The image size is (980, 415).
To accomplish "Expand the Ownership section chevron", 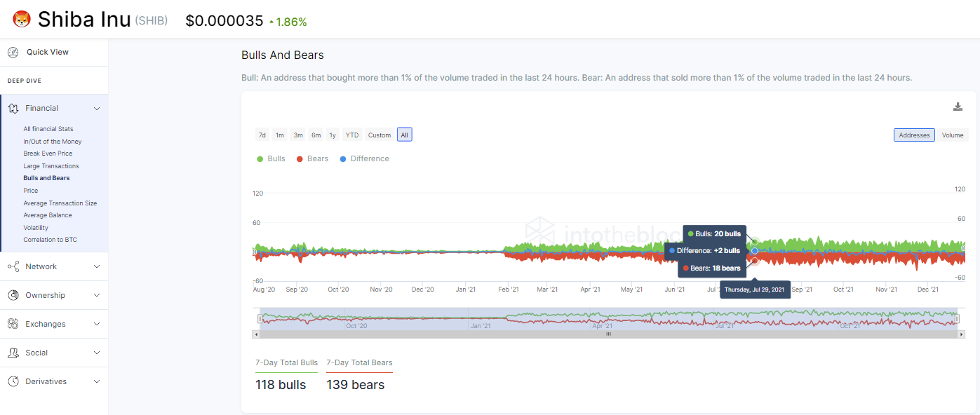I will click(x=97, y=295).
